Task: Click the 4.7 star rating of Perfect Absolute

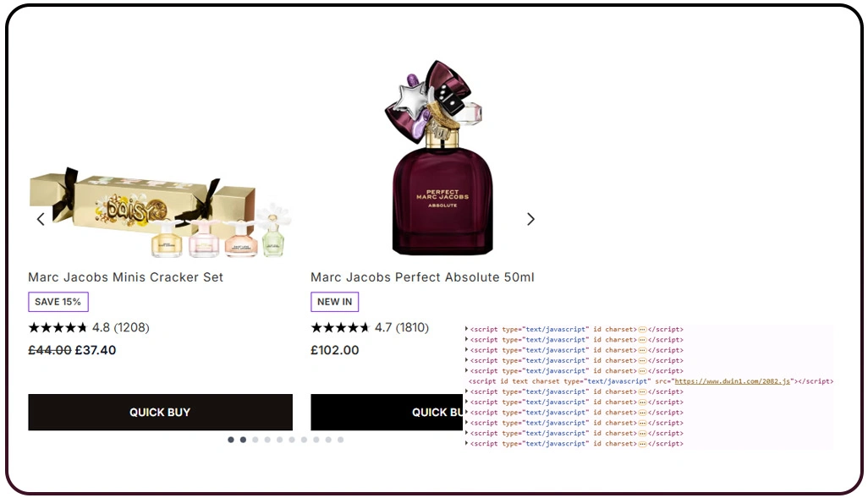Action: coord(370,327)
